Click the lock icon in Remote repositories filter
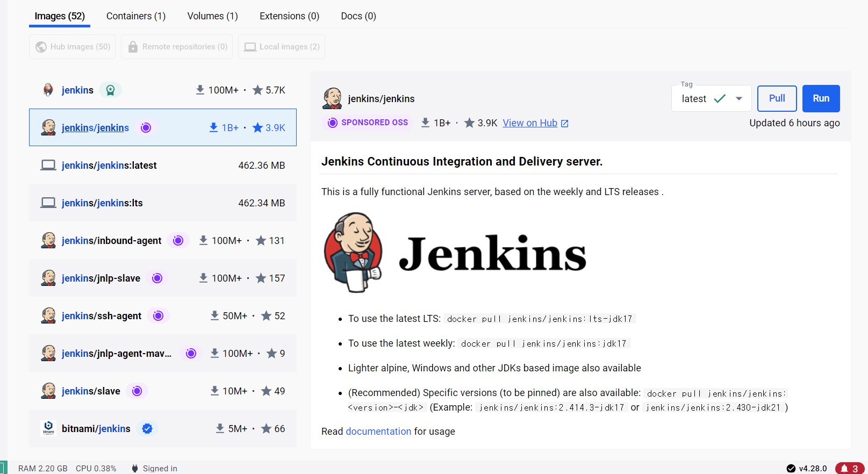The image size is (868, 474). coord(133,47)
